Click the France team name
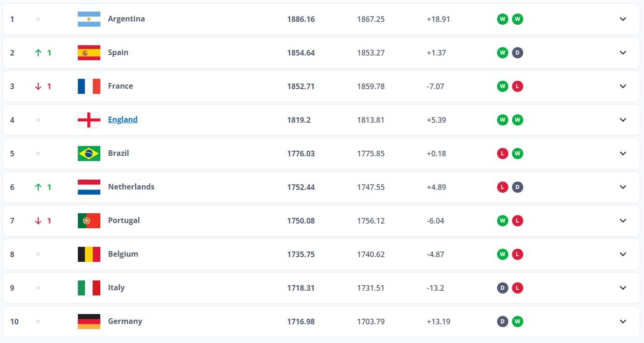644x343 pixels. pyautogui.click(x=120, y=86)
